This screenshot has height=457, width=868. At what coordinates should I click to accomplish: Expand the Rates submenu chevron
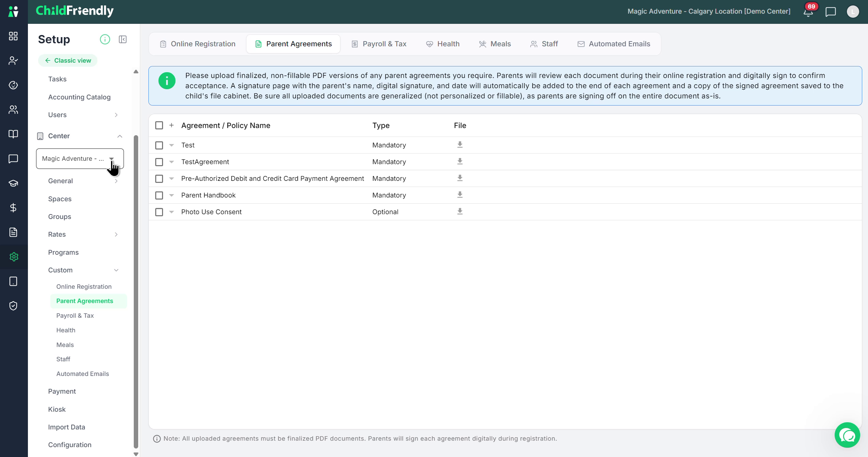coord(116,234)
